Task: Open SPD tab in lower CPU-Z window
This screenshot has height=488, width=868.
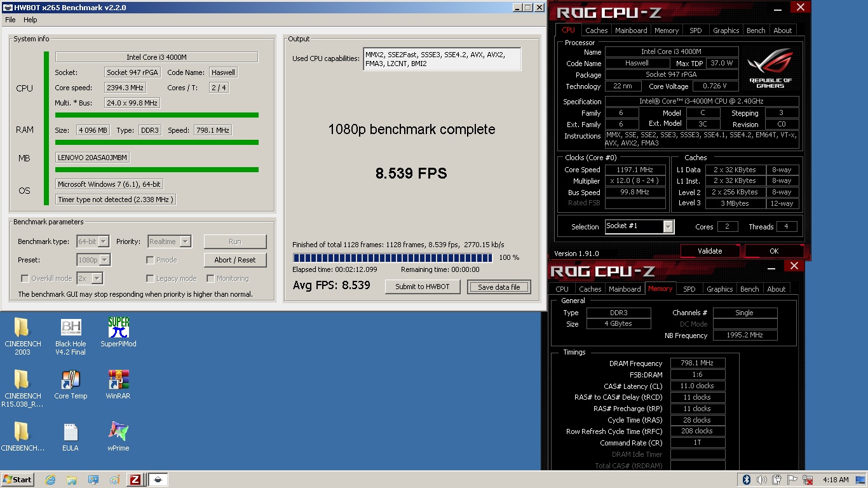Action: (689, 289)
